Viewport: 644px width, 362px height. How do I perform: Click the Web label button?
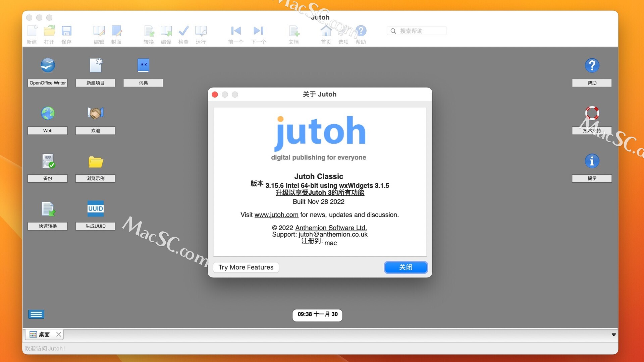[48, 131]
